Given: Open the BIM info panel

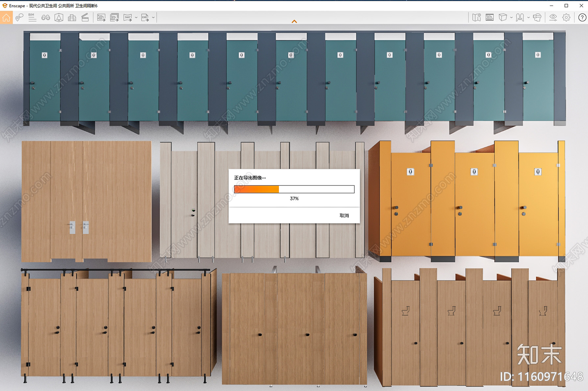Looking at the screenshot, I should tap(32, 17).
